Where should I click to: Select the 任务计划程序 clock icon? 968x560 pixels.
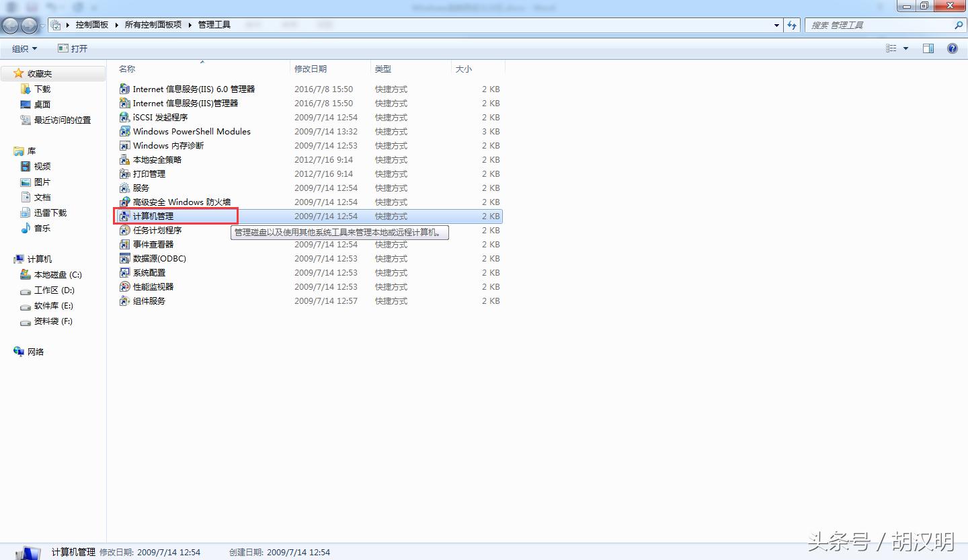click(x=124, y=230)
